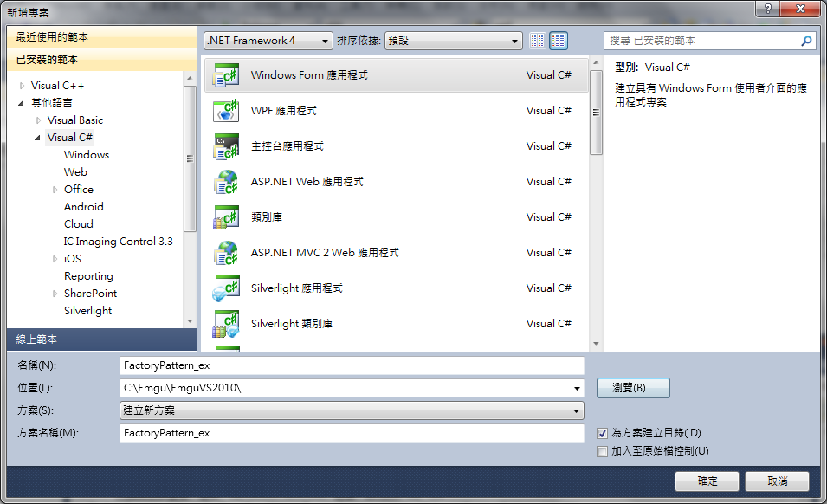This screenshot has width=827, height=504.
Task: Pick the Silverlight 類別庫 template icon
Action: (x=226, y=324)
